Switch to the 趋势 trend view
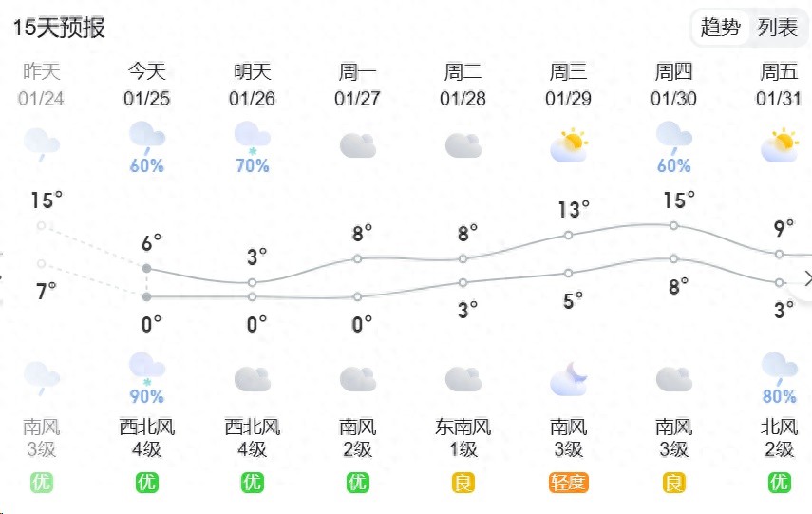The width and height of the screenshot is (812, 514). coord(720,28)
